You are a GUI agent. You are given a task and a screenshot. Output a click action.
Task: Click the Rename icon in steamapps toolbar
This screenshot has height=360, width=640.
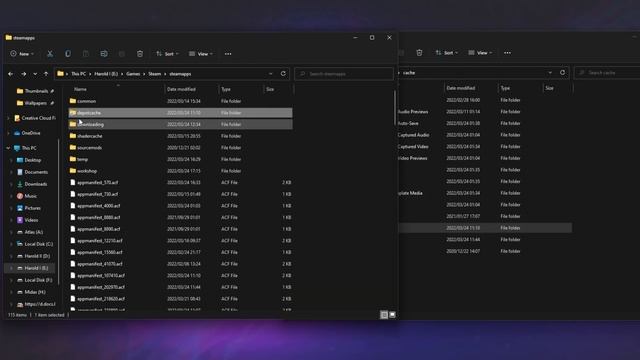104,54
